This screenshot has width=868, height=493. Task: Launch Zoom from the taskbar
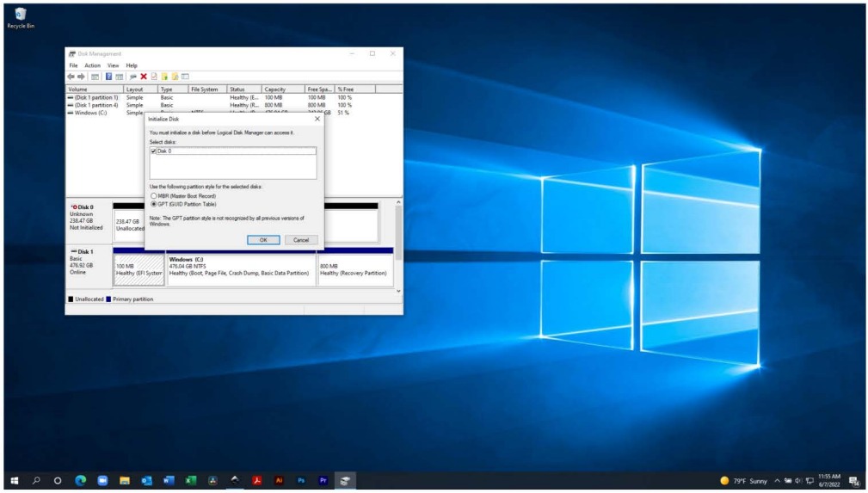tap(102, 481)
